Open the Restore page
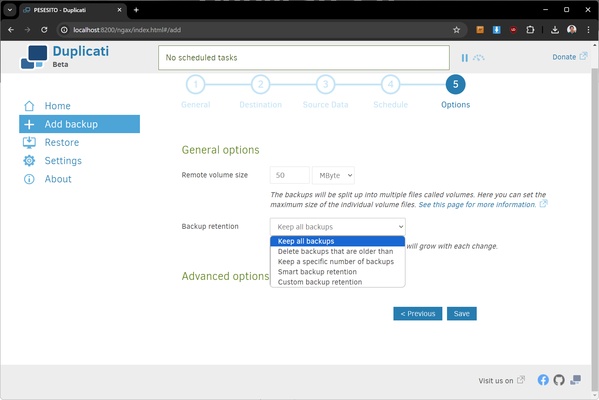The height and width of the screenshot is (400, 599). 62,143
